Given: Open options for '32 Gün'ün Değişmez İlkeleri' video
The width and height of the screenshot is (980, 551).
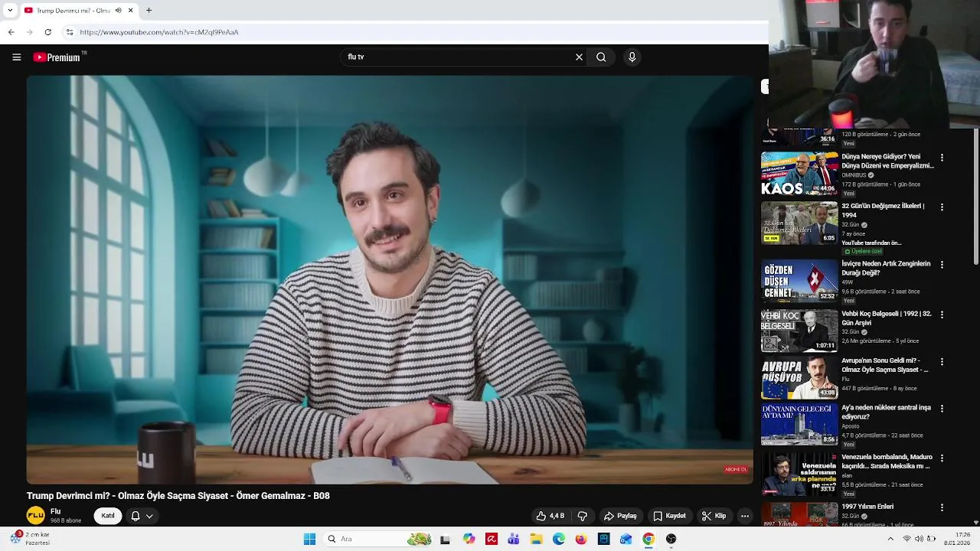Looking at the screenshot, I should pos(942,207).
